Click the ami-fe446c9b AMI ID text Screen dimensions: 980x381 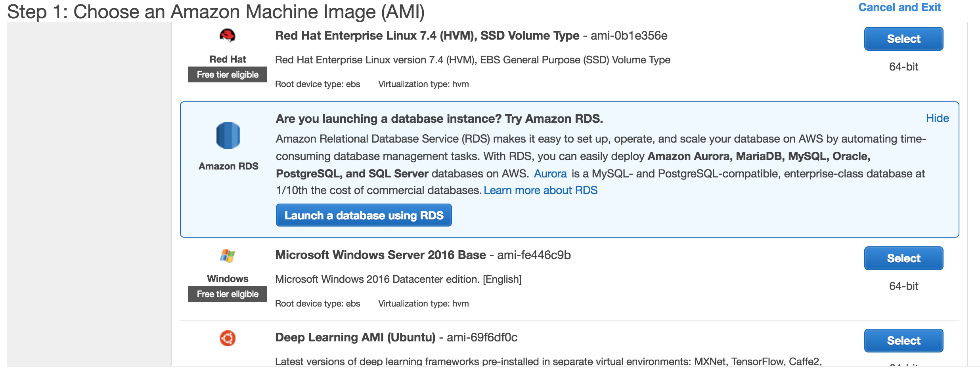534,255
